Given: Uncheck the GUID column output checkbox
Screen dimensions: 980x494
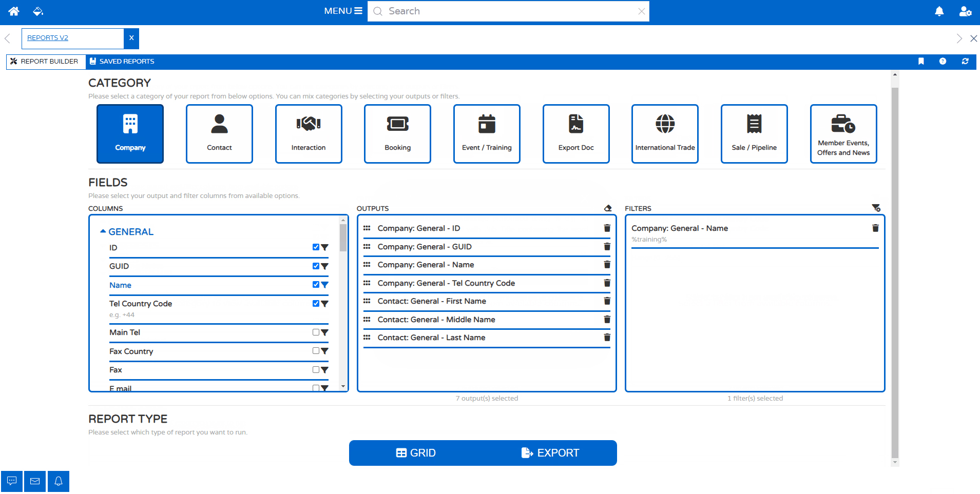Looking at the screenshot, I should (x=316, y=266).
